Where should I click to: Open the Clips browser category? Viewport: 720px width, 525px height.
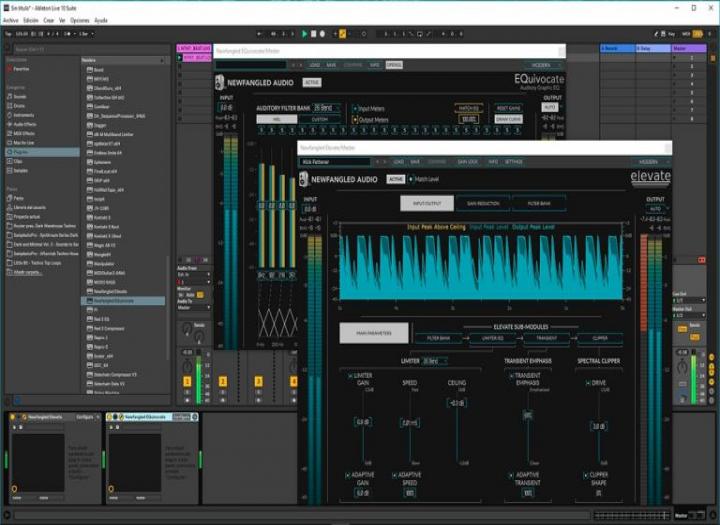tap(18, 161)
